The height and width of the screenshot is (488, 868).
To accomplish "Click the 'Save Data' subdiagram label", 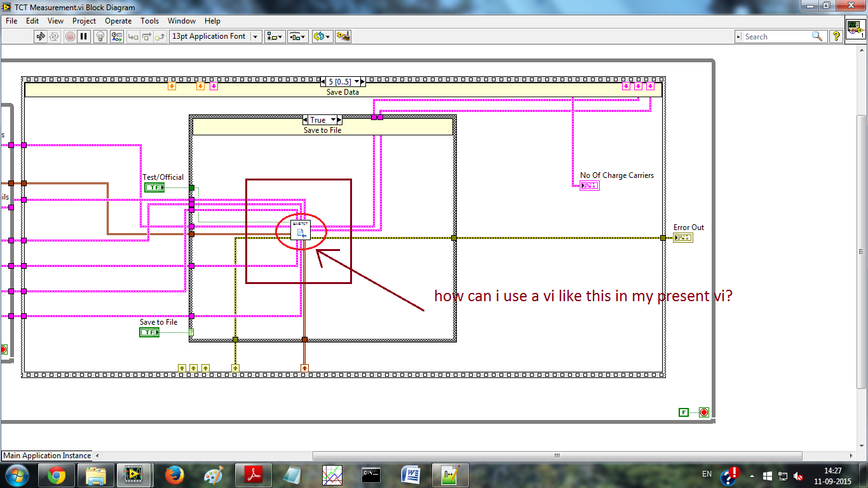I will click(342, 92).
